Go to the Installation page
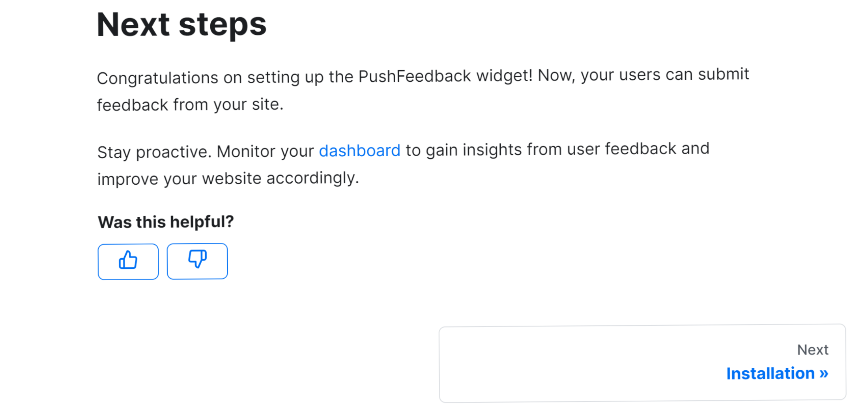This screenshot has width=868, height=418. [777, 373]
